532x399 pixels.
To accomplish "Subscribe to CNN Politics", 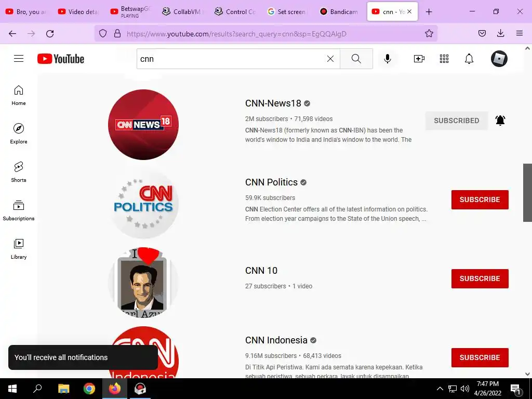I will pyautogui.click(x=480, y=199).
